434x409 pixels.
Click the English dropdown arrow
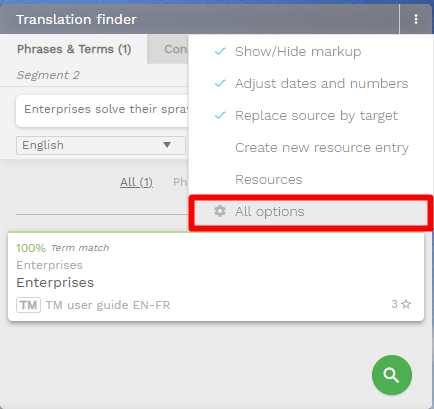point(167,145)
